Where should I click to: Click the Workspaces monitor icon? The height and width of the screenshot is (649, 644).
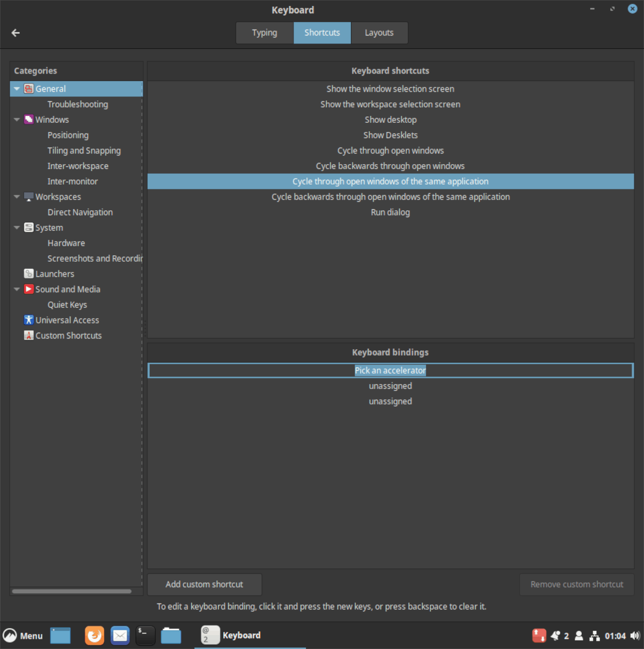pyautogui.click(x=28, y=197)
